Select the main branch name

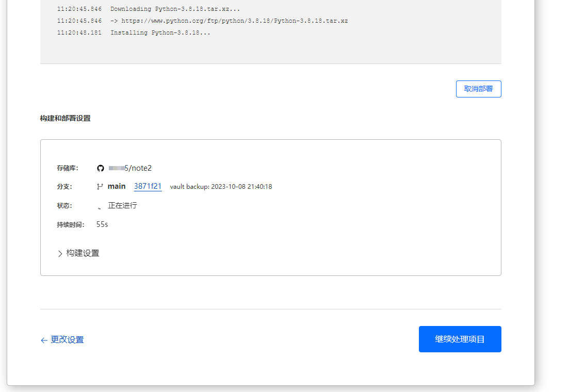pos(117,186)
